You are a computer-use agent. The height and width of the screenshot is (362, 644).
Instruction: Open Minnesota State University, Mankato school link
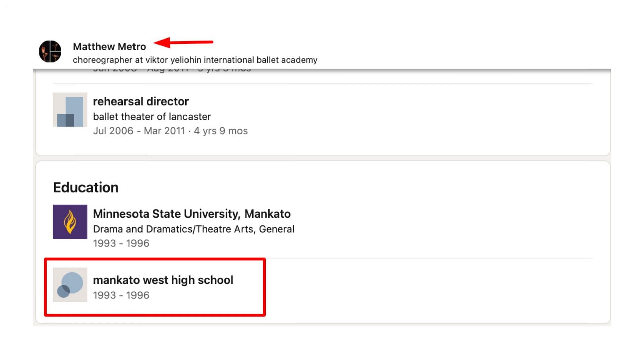[x=192, y=214]
